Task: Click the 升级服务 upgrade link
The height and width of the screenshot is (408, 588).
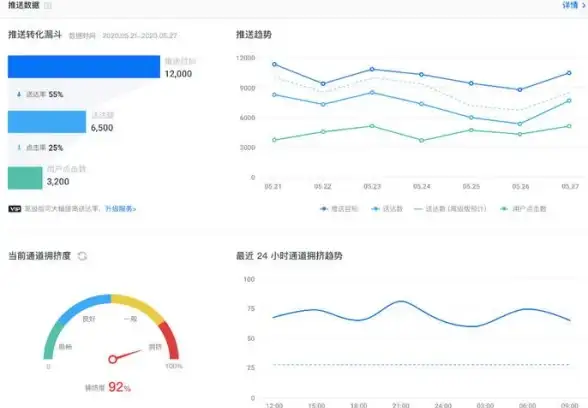Action: pyautogui.click(x=120, y=208)
